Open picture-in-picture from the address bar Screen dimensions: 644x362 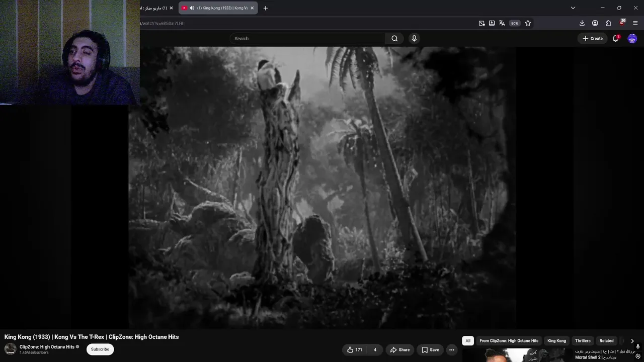[481, 23]
